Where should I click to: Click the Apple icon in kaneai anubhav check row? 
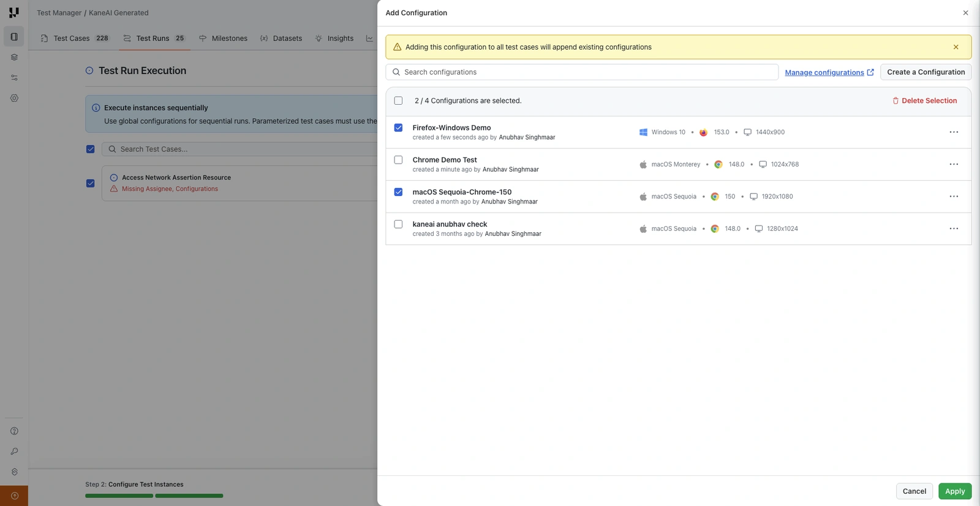click(x=643, y=228)
